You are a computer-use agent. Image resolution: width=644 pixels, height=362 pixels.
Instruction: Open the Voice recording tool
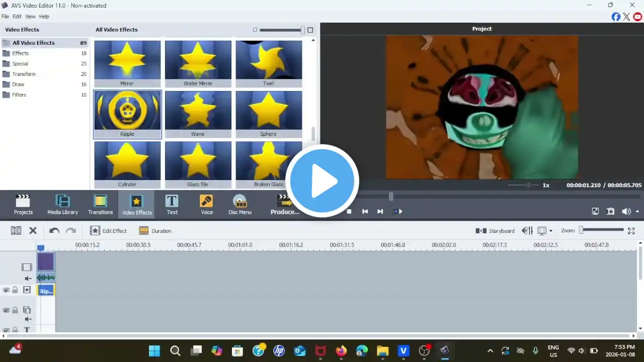(207, 205)
